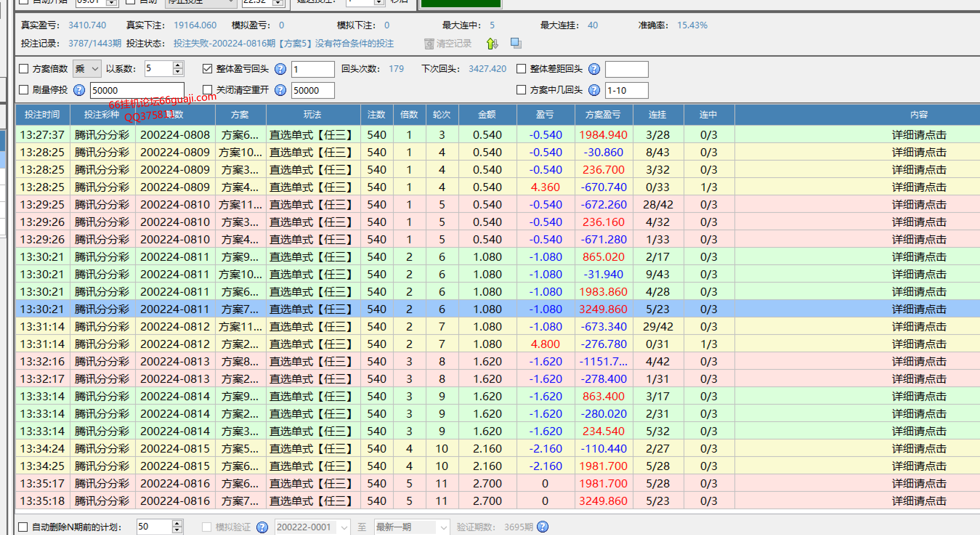Click the 轮次 column header

tap(442, 114)
